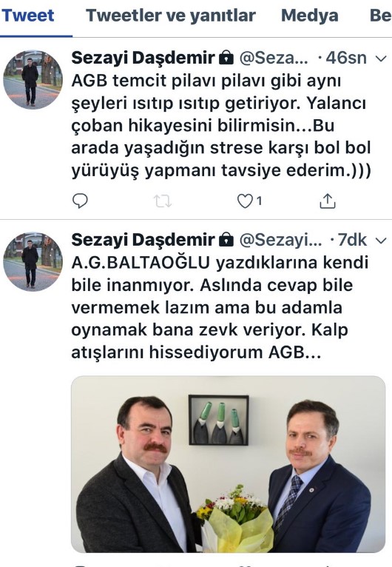The height and width of the screenshot is (567, 392).
Task: Select the Medya tab
Action: click(x=310, y=16)
